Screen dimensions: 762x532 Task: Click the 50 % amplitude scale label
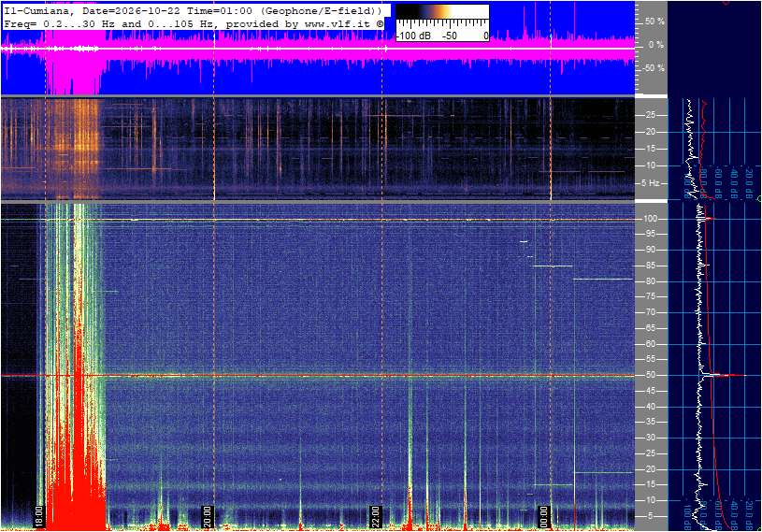click(x=654, y=22)
